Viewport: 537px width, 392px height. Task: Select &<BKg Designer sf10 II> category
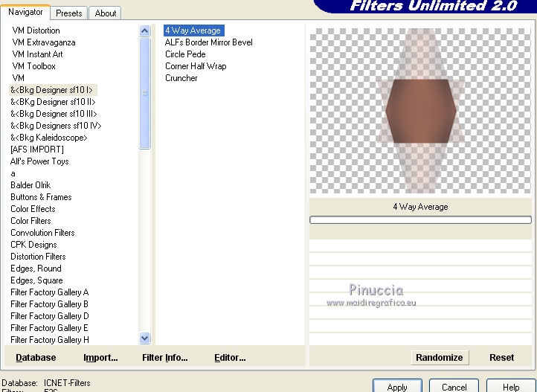point(53,102)
